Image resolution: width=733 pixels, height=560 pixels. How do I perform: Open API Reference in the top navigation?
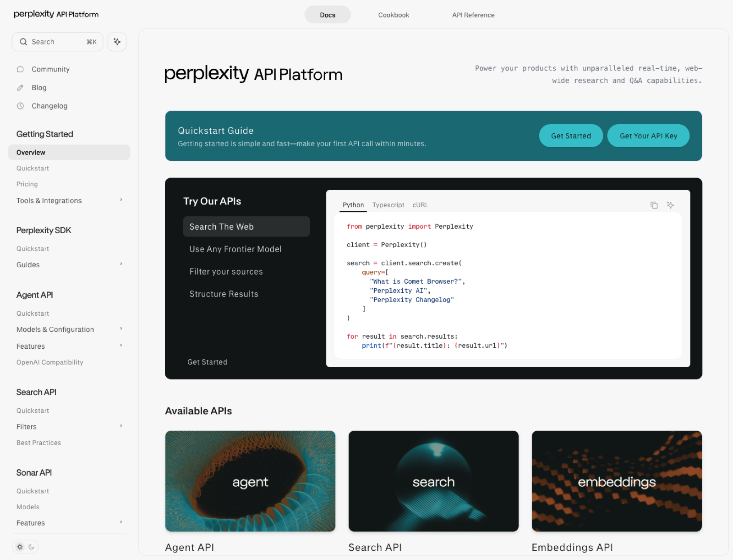coord(473,15)
